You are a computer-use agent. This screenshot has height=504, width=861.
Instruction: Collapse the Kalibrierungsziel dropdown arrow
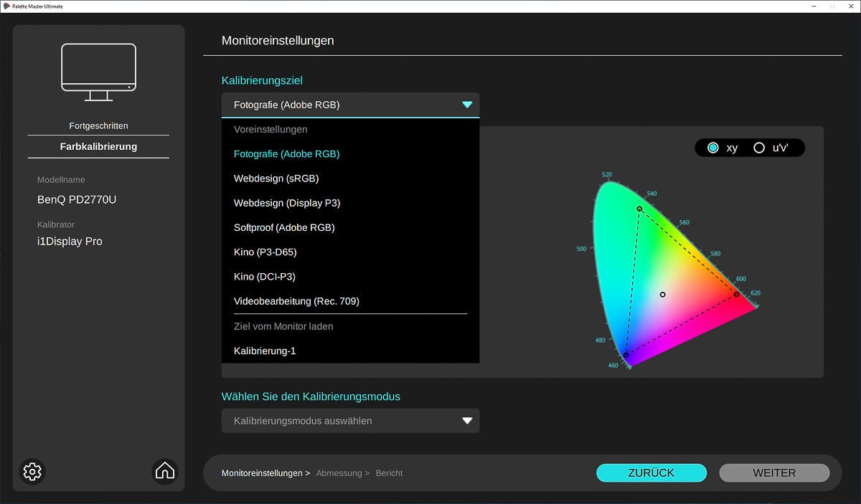[x=467, y=105]
